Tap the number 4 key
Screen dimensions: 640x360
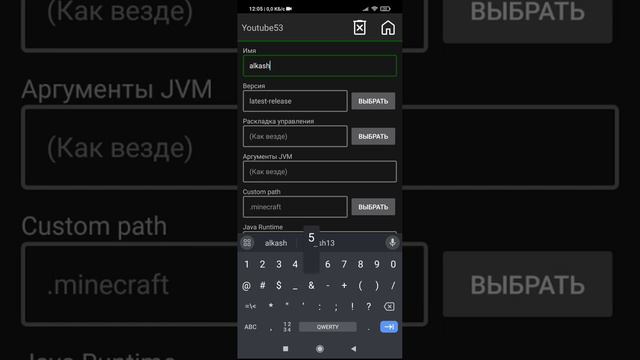(295, 264)
